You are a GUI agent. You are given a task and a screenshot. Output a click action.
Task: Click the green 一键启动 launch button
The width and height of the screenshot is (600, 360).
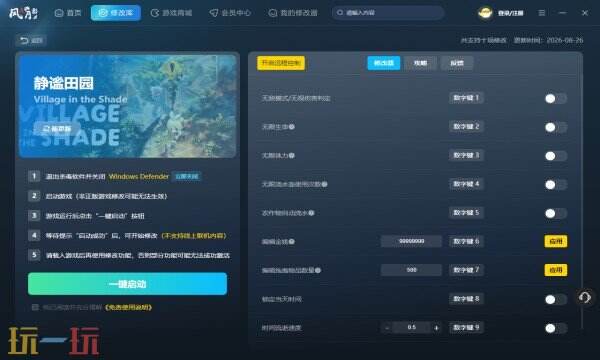click(127, 284)
